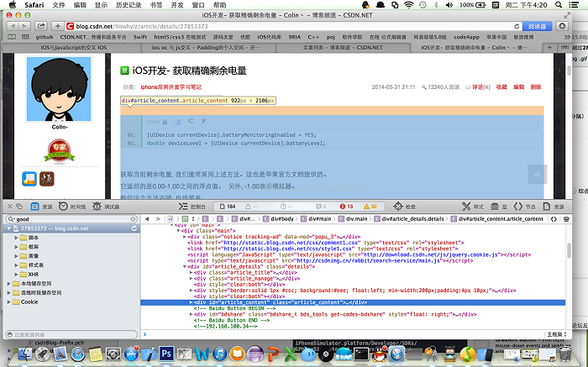Expand the 脚本 folder
588x367 pixels.
click(16, 238)
